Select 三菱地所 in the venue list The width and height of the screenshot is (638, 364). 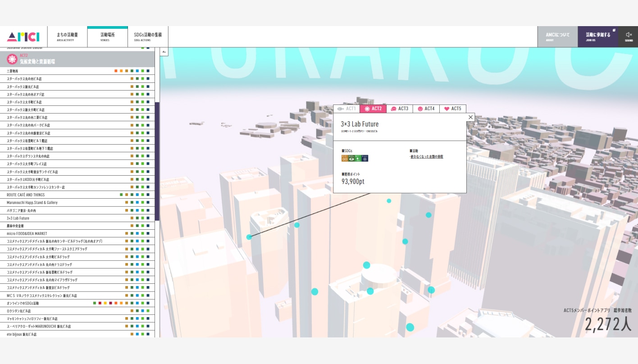coord(77,71)
